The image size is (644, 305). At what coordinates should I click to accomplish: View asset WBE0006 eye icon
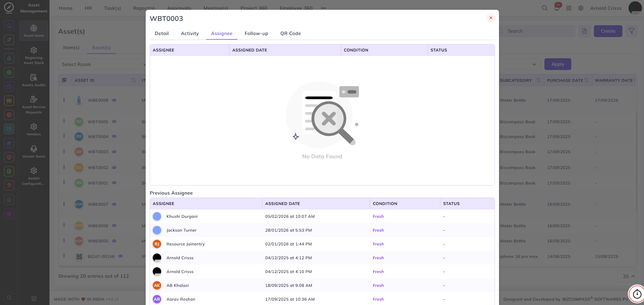click(x=114, y=226)
